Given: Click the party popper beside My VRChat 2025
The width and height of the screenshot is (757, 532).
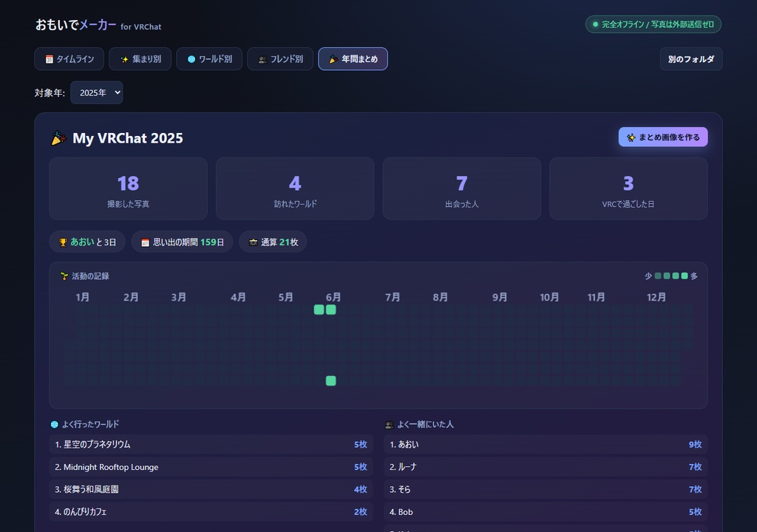Looking at the screenshot, I should [58, 138].
